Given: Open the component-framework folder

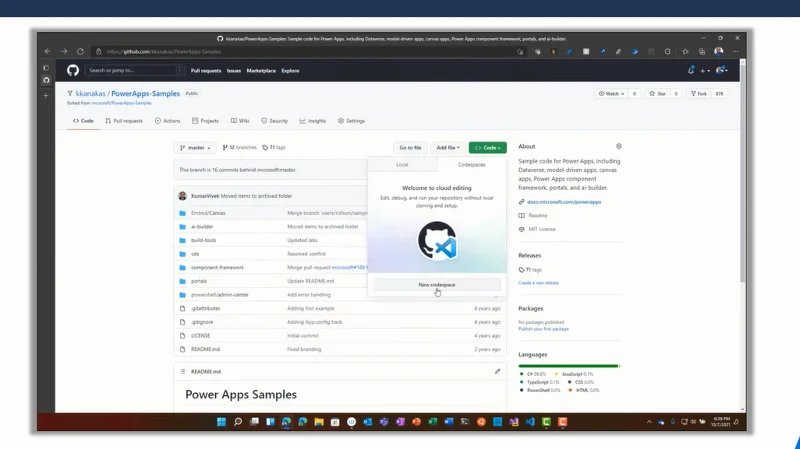Looking at the screenshot, I should 217,267.
